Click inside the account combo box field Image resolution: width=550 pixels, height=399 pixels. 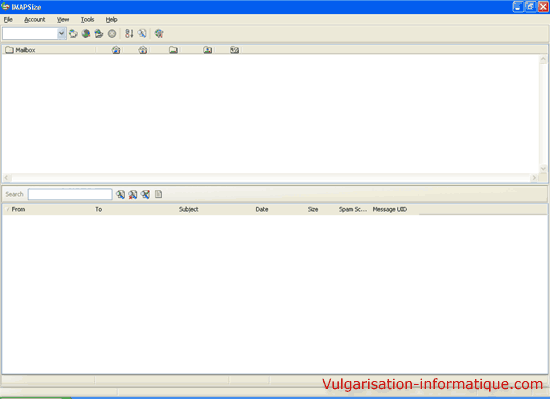(x=30, y=33)
